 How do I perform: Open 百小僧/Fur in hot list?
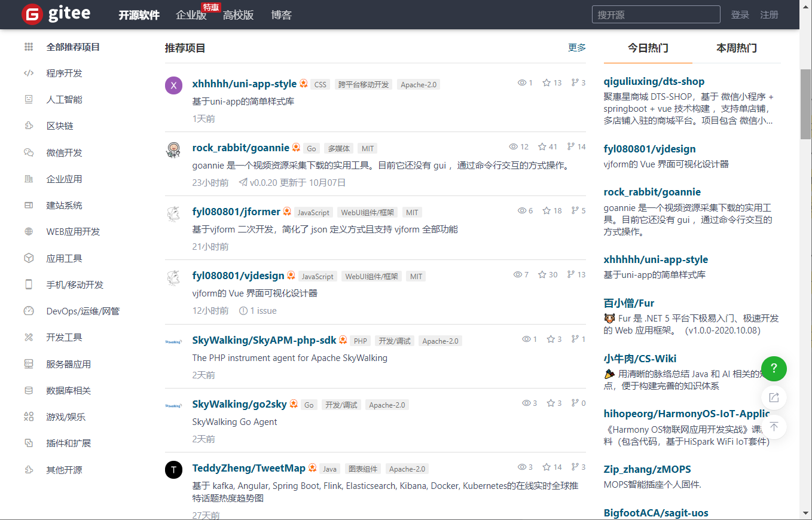point(629,303)
